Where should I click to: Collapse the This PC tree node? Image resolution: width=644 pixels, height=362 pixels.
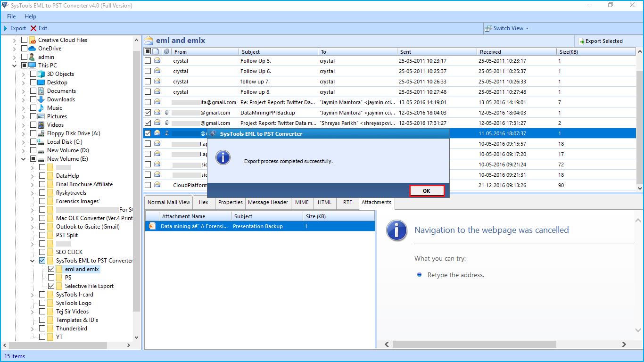14,66
